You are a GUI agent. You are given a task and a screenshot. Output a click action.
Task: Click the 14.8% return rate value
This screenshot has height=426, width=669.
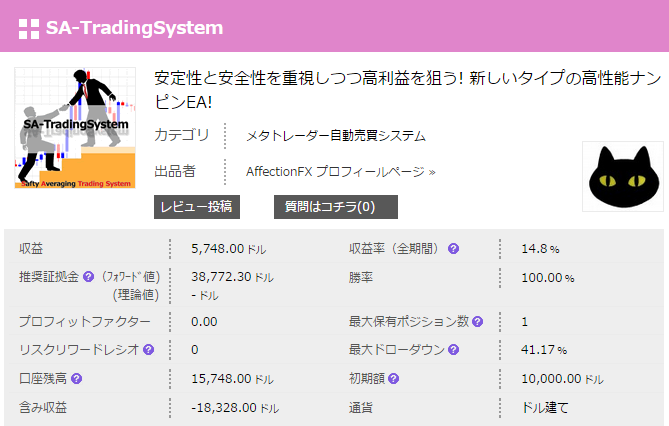[x=540, y=248]
